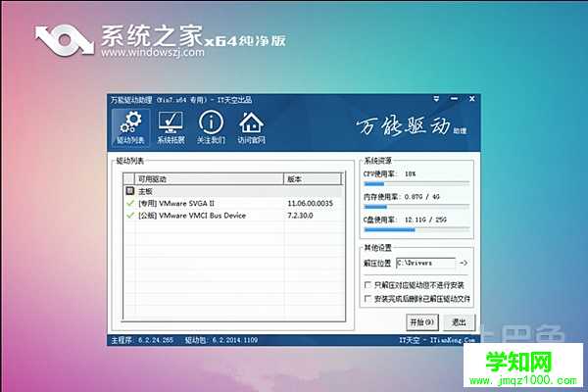Visit the 访问官网 home icon
588x392 pixels.
(251, 127)
